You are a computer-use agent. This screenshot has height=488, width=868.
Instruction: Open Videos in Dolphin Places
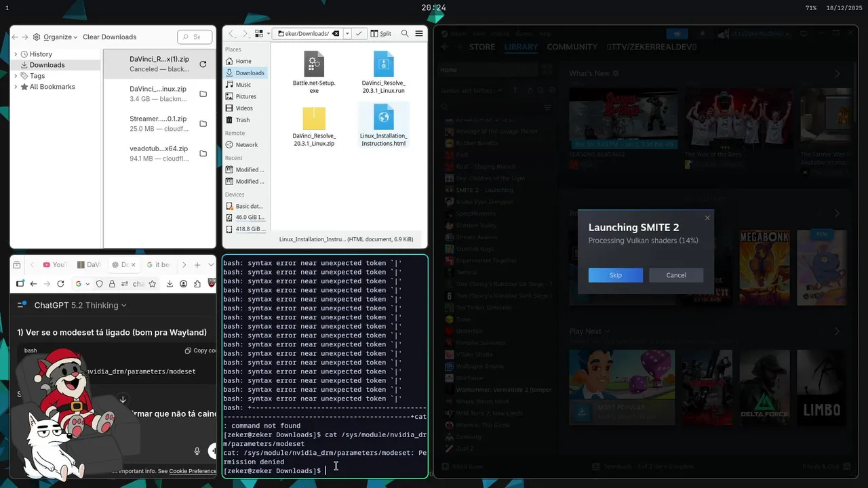tap(247, 108)
